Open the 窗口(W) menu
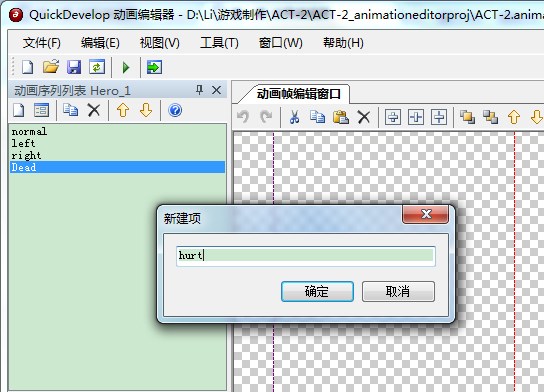 (x=281, y=43)
